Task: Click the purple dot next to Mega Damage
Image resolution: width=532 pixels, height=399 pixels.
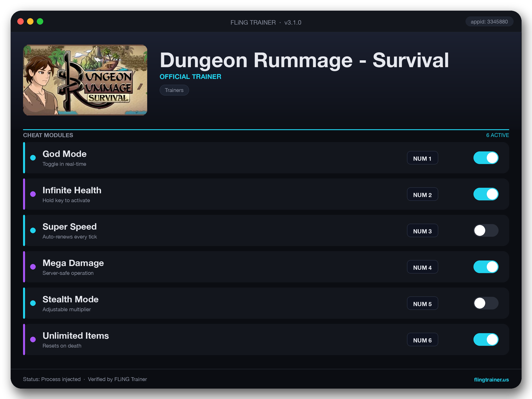Action: 33,267
